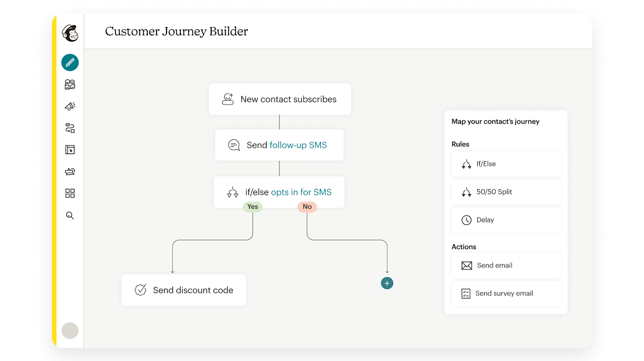Click the 50/50 Split arrows icon

point(466,192)
